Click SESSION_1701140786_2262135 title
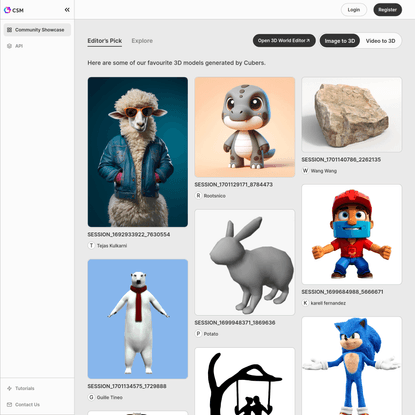Viewport: 415px width, 415px height. [x=341, y=160]
